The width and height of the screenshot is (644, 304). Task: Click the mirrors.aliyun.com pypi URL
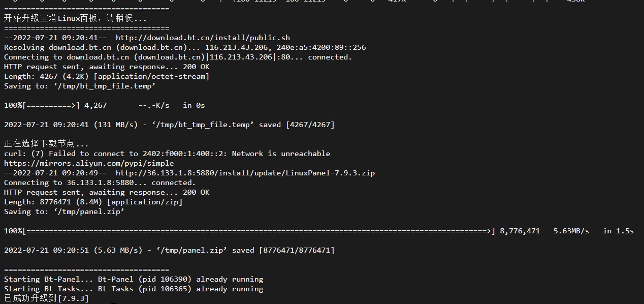click(x=89, y=163)
